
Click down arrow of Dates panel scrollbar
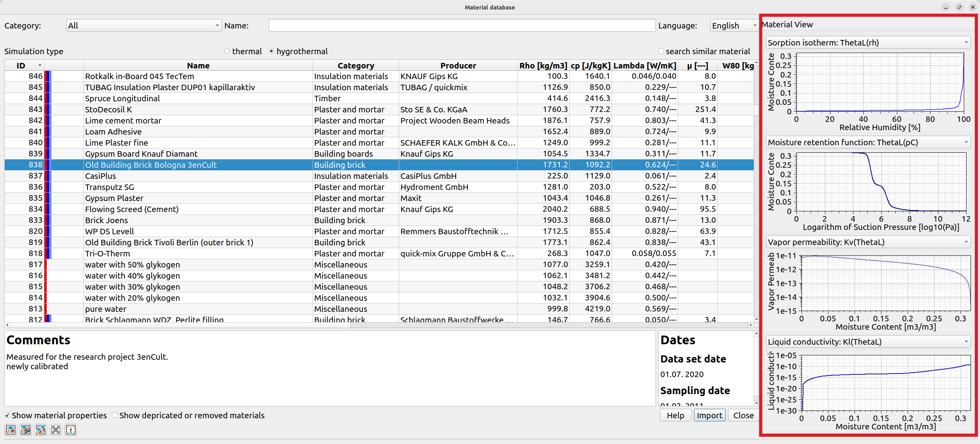coord(756,403)
